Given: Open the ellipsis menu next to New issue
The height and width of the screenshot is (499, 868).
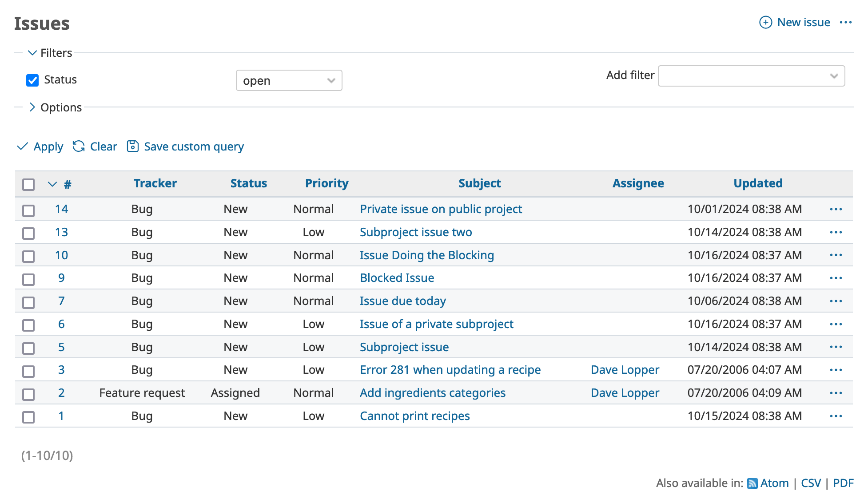Looking at the screenshot, I should [x=847, y=22].
